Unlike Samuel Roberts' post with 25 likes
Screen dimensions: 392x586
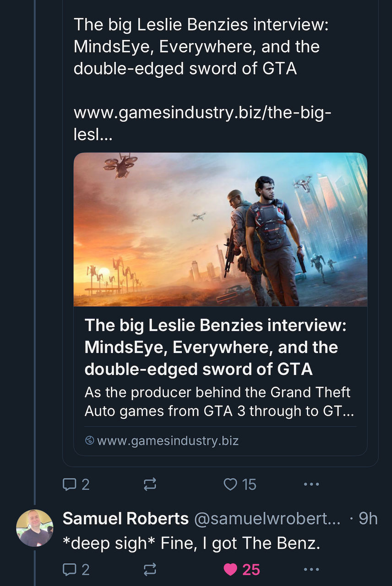tap(241, 570)
